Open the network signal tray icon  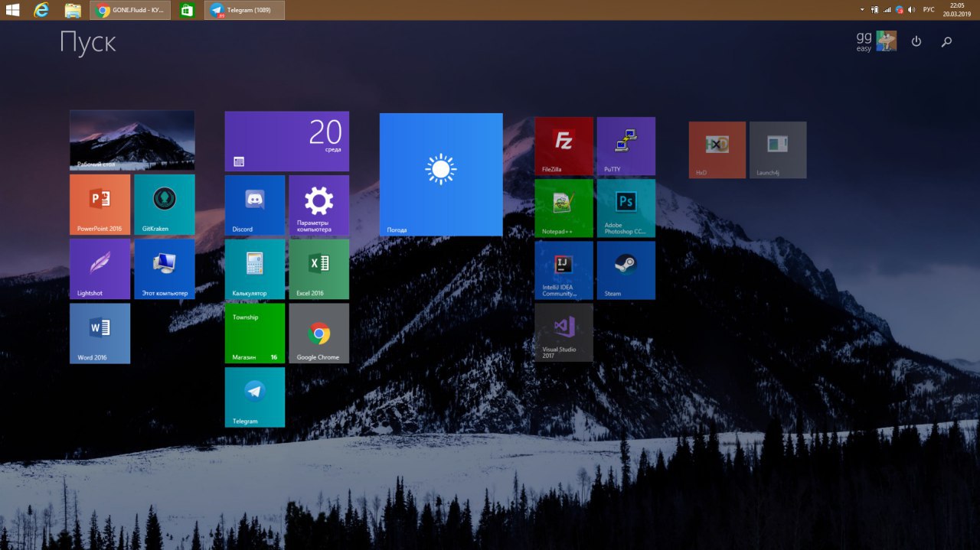click(x=887, y=10)
